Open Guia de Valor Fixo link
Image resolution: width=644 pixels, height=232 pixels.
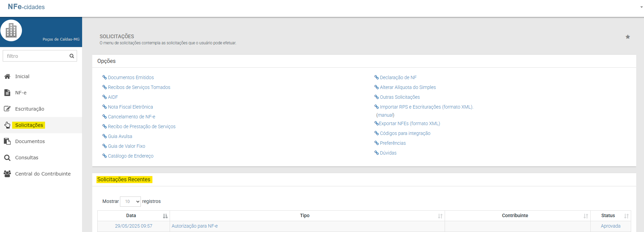tap(126, 146)
